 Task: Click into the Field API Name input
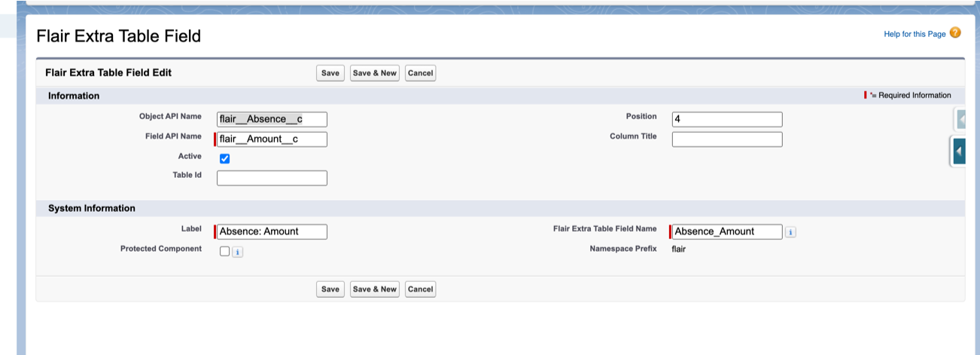coord(272,139)
